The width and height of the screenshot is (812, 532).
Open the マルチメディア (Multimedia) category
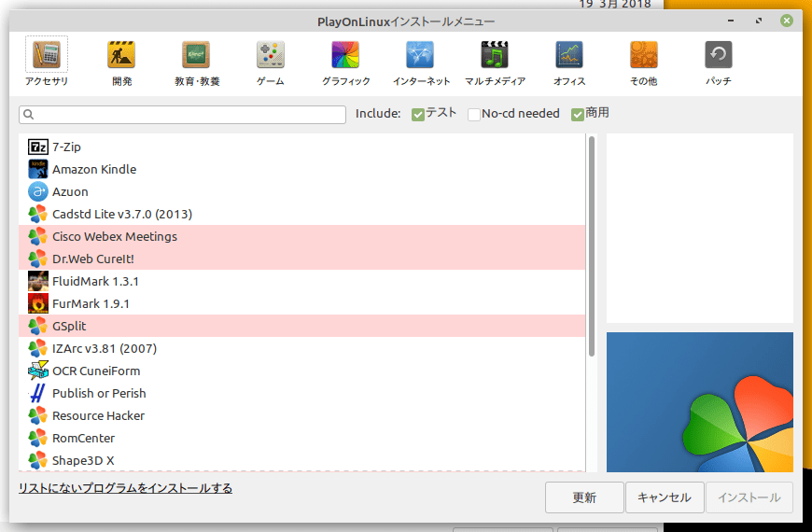point(495,62)
